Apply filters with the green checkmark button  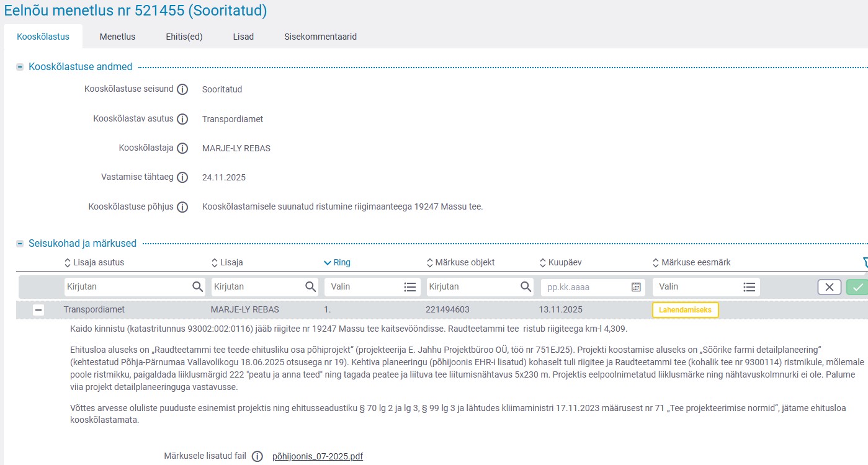[x=858, y=287]
